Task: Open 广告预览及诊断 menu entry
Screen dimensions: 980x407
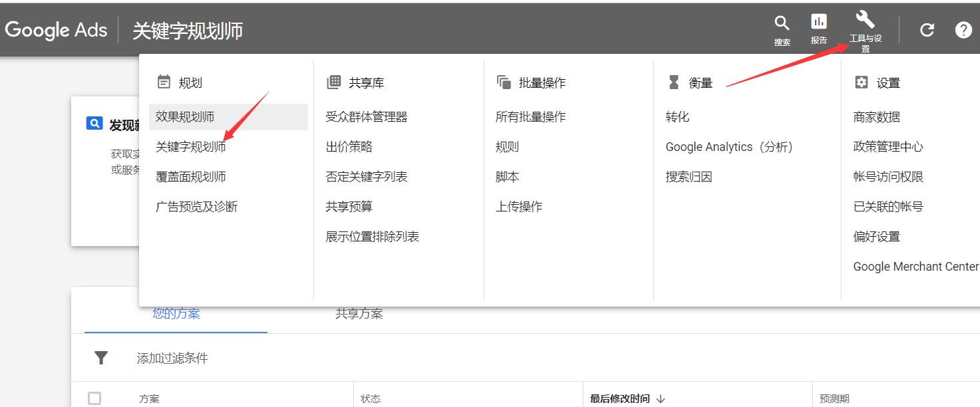Action: (196, 207)
